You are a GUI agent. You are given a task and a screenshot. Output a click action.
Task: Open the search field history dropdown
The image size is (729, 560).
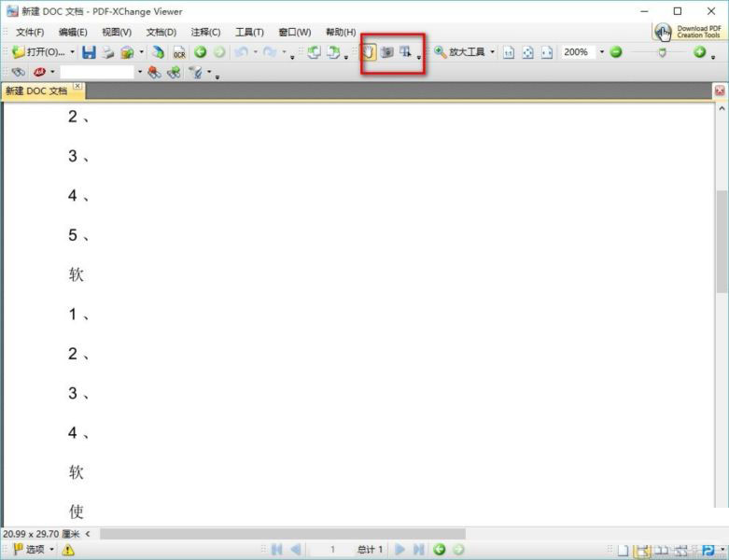(139, 72)
